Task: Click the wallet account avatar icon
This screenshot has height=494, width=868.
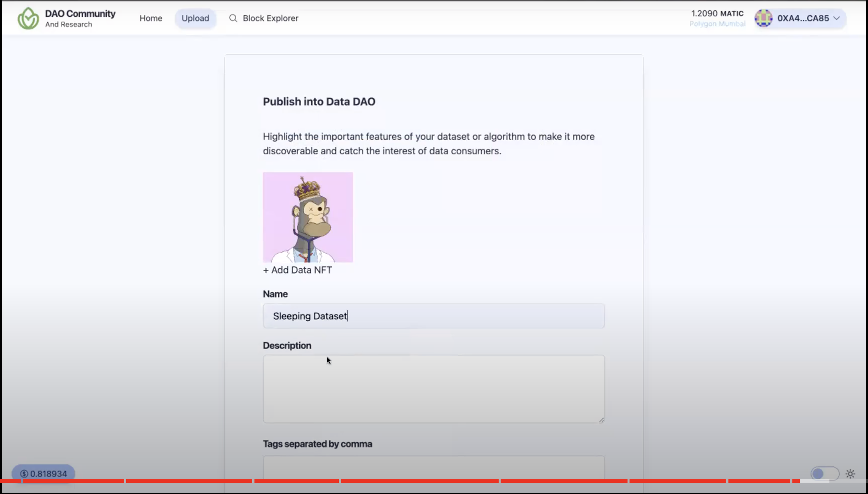Action: pyautogui.click(x=763, y=18)
